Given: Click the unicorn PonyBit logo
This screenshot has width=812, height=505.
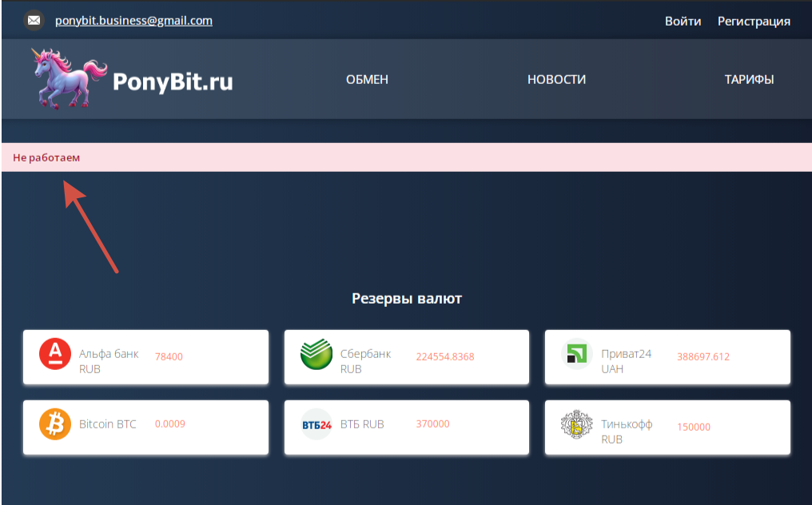Looking at the screenshot, I should pyautogui.click(x=68, y=78).
